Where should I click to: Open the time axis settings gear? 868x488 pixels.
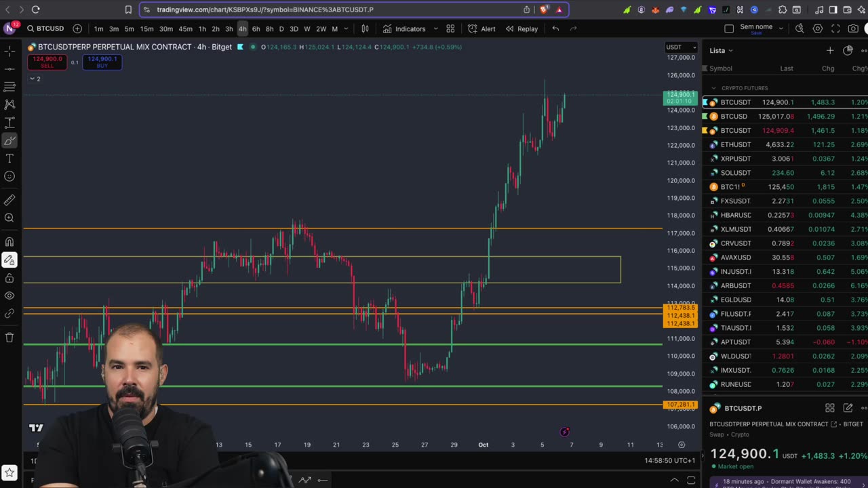click(682, 445)
